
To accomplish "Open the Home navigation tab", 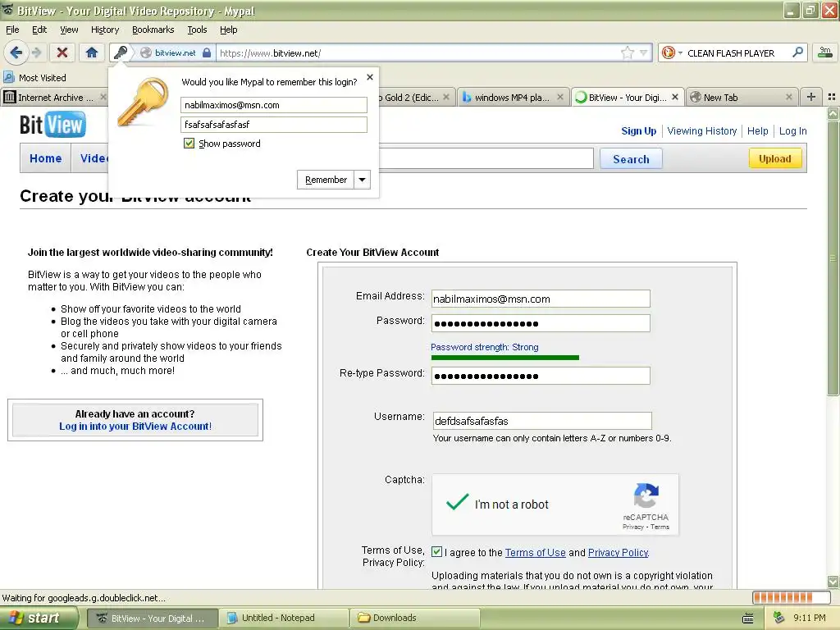I will (x=46, y=158).
